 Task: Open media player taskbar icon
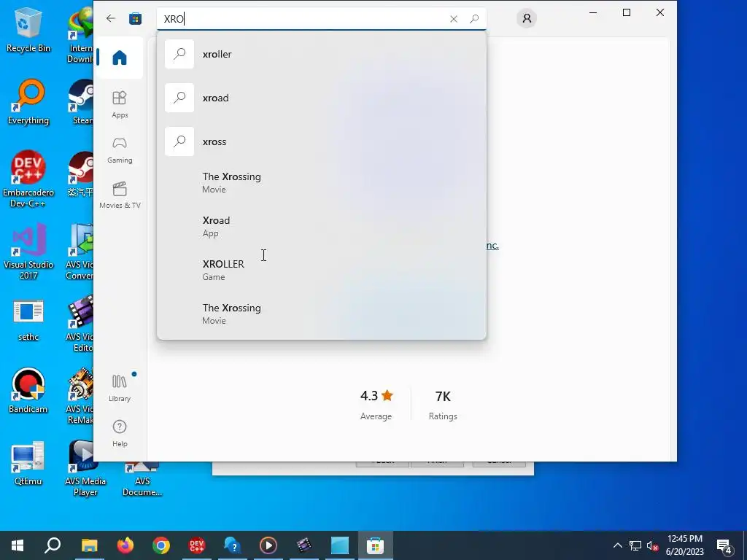coord(268,545)
